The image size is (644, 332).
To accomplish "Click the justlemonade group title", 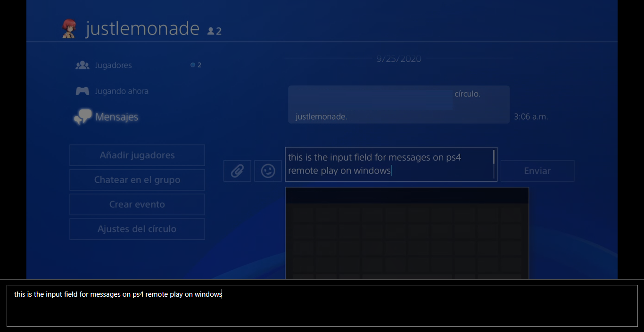I will coord(142,29).
